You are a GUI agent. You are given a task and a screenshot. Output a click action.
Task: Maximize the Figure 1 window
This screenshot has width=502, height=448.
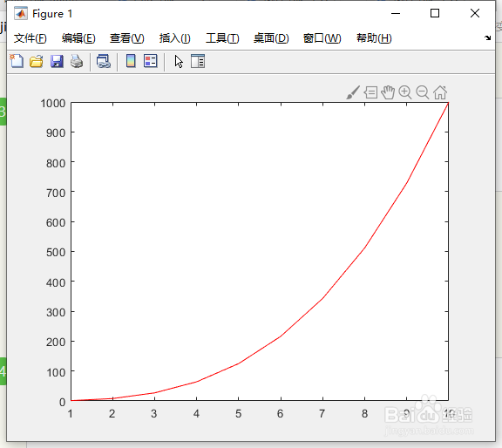[x=435, y=13]
